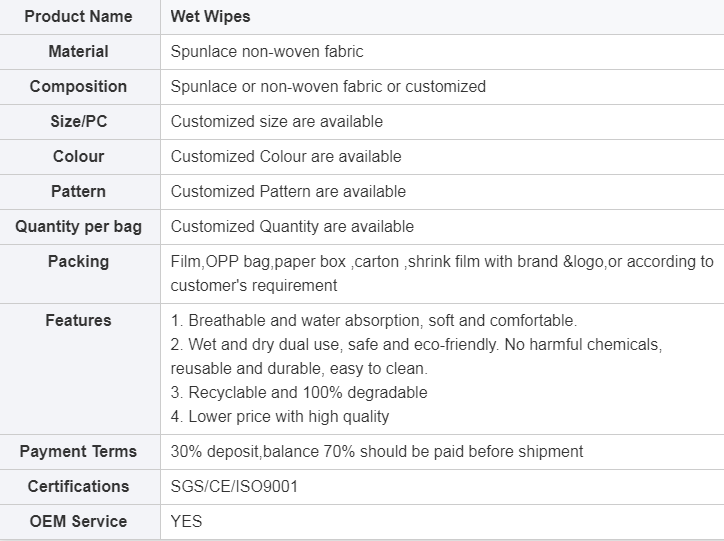This screenshot has width=724, height=541.
Task: Click the Features row label
Action: [x=78, y=320]
